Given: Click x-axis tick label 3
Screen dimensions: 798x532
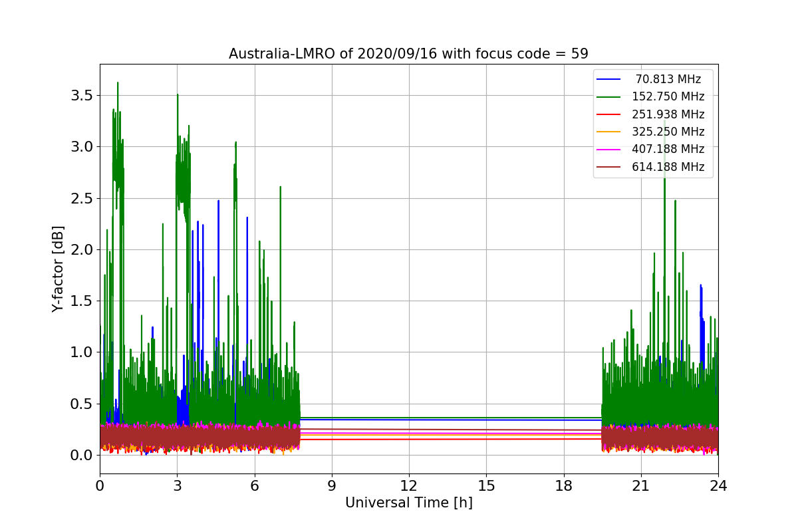Looking at the screenshot, I should (x=177, y=485).
